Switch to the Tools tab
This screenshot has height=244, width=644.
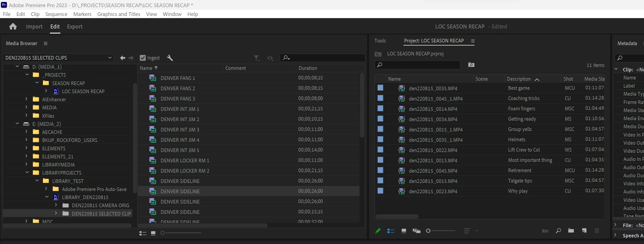[x=380, y=41]
